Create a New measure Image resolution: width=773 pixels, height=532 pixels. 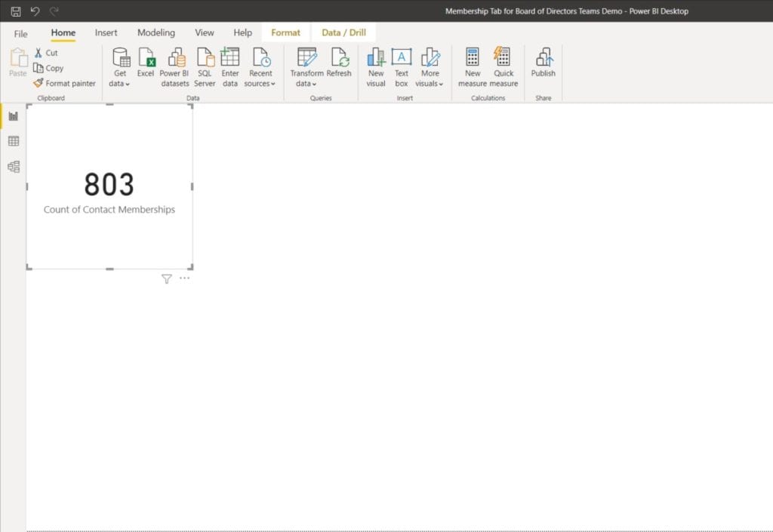coord(473,67)
